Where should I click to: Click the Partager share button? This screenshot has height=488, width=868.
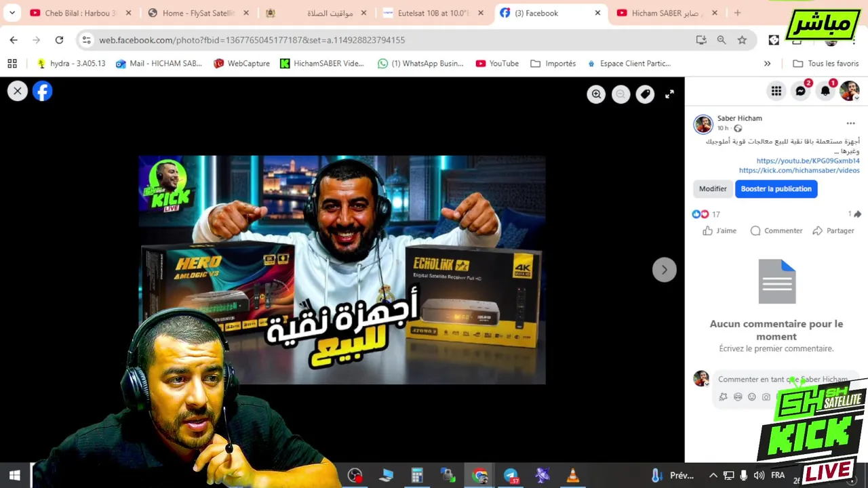(833, 230)
